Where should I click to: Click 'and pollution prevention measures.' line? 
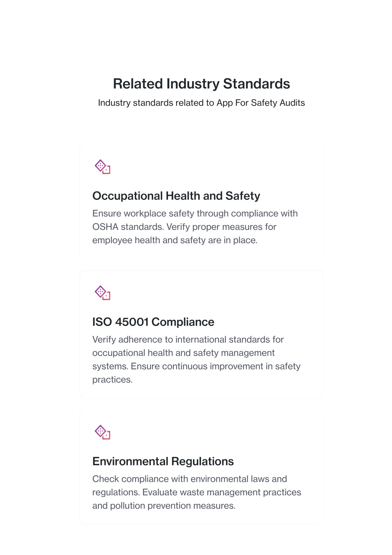pyautogui.click(x=164, y=506)
